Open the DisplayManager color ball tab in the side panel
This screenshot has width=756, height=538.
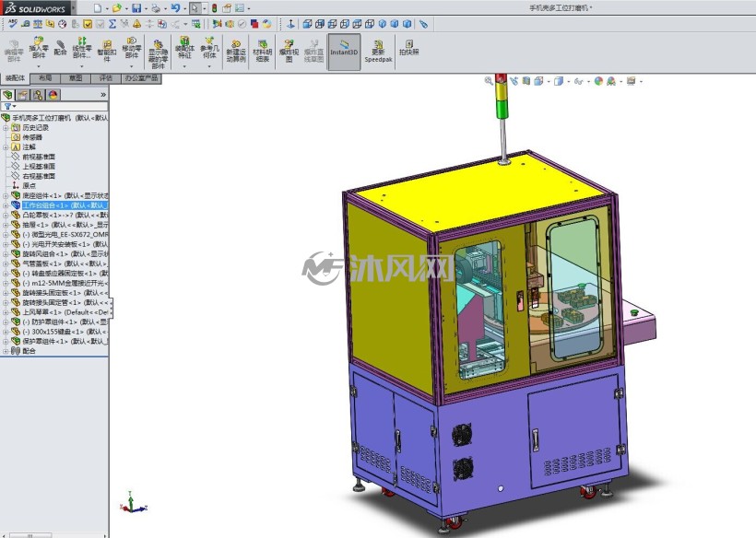tap(53, 95)
